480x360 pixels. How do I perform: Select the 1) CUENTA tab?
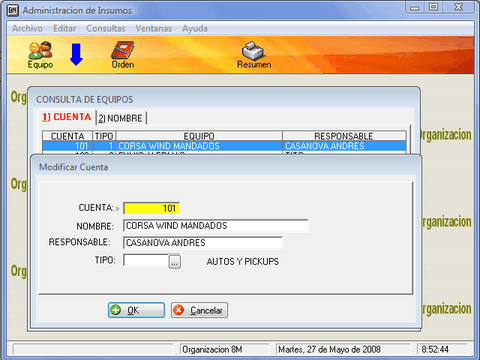pyautogui.click(x=67, y=117)
